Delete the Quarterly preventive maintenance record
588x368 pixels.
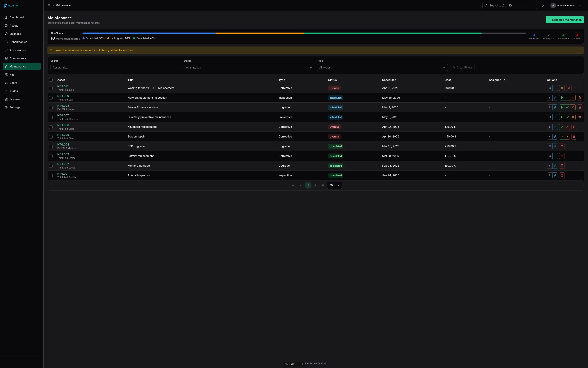580,117
